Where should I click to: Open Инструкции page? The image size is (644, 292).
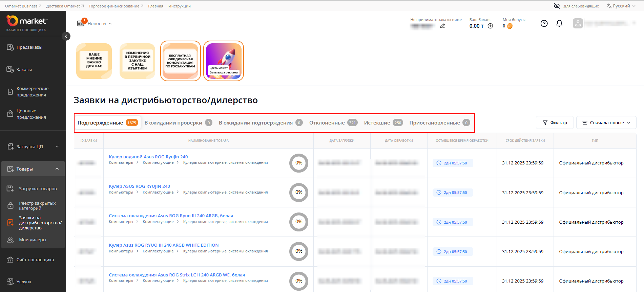pyautogui.click(x=180, y=6)
